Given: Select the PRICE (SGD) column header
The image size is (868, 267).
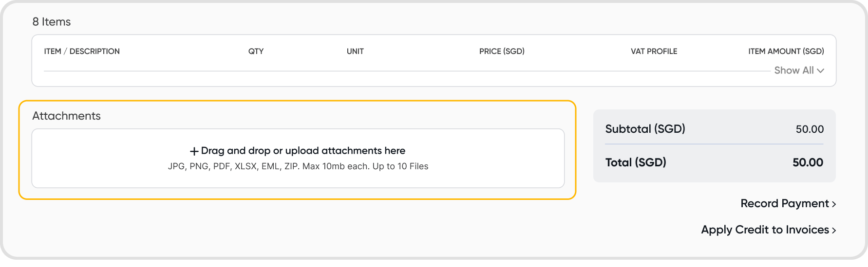Looking at the screenshot, I should point(502,52).
